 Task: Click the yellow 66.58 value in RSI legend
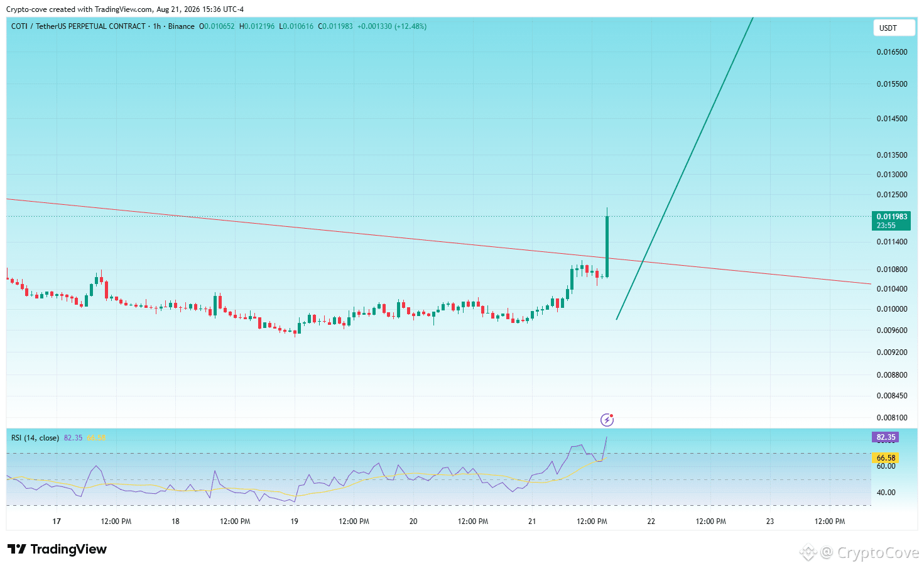coord(97,438)
